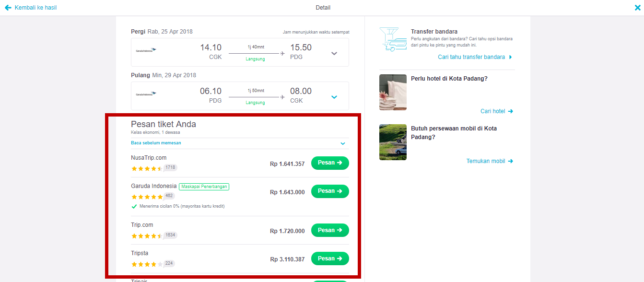Open Trip.com 1634 reviews count
644x282 pixels.
(x=171, y=235)
